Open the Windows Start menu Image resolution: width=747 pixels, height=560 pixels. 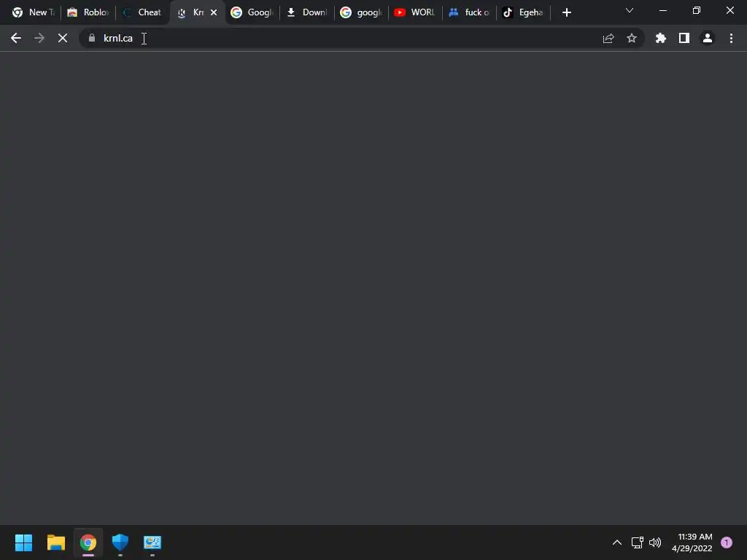click(x=24, y=542)
